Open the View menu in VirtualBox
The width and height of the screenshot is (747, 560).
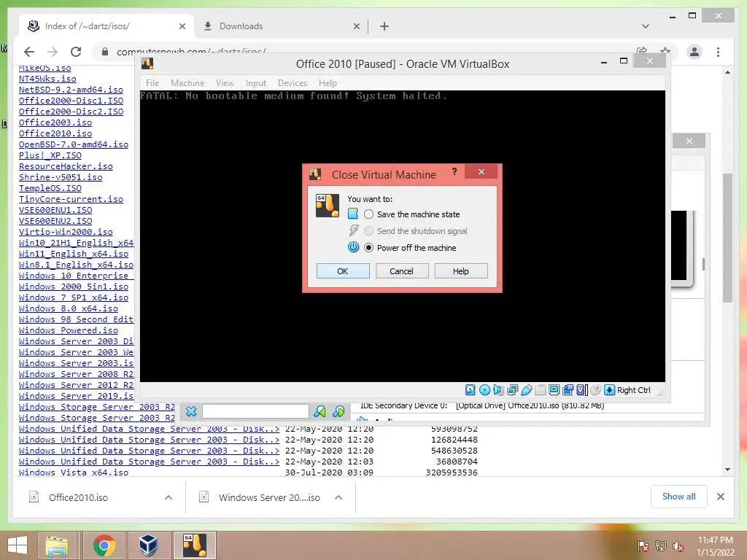[x=225, y=83]
